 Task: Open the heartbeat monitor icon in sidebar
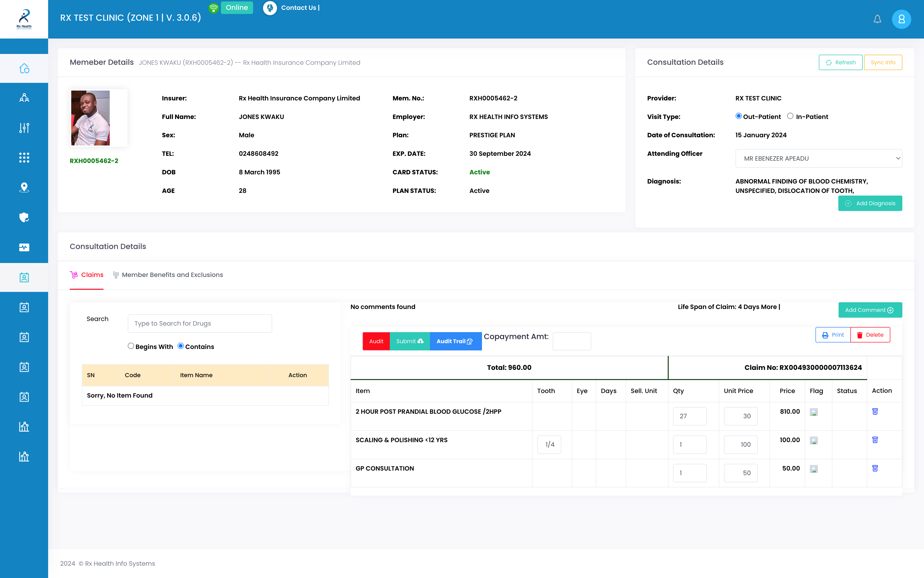point(24,247)
